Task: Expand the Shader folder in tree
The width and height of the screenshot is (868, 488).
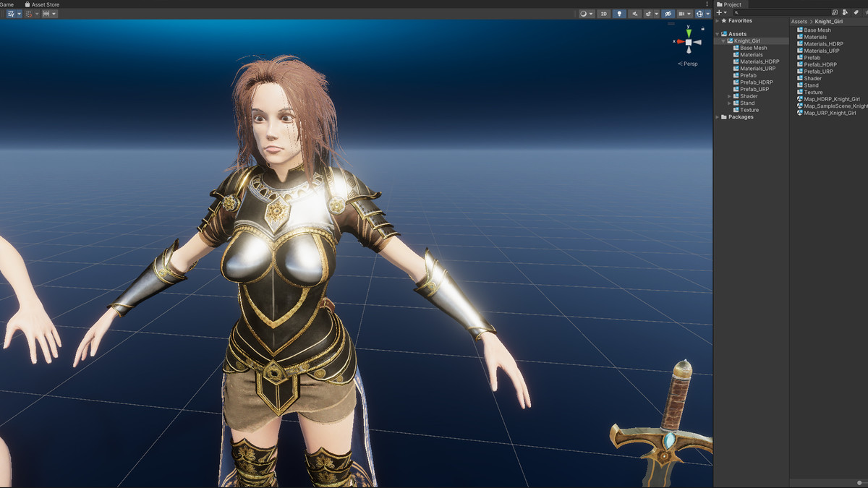Action: tap(729, 96)
